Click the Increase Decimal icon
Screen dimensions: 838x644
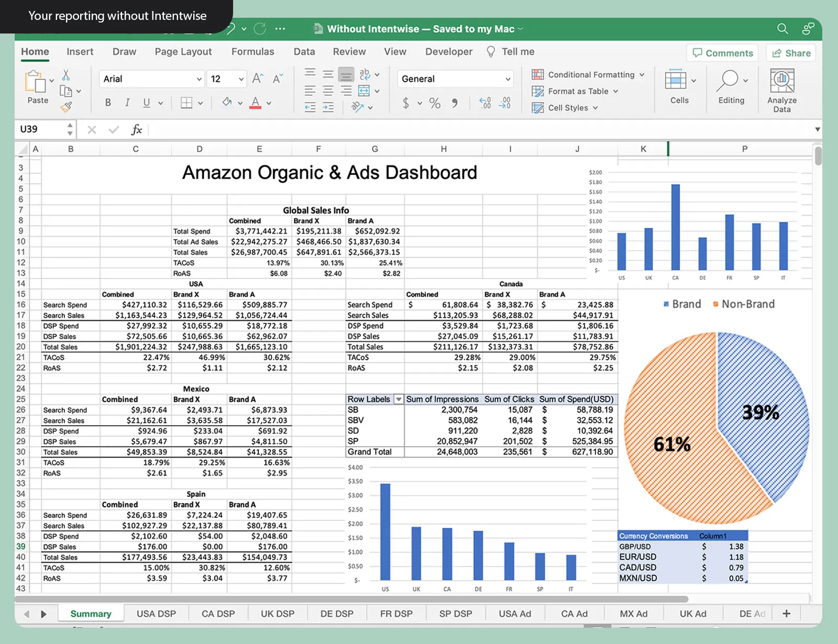click(x=485, y=103)
